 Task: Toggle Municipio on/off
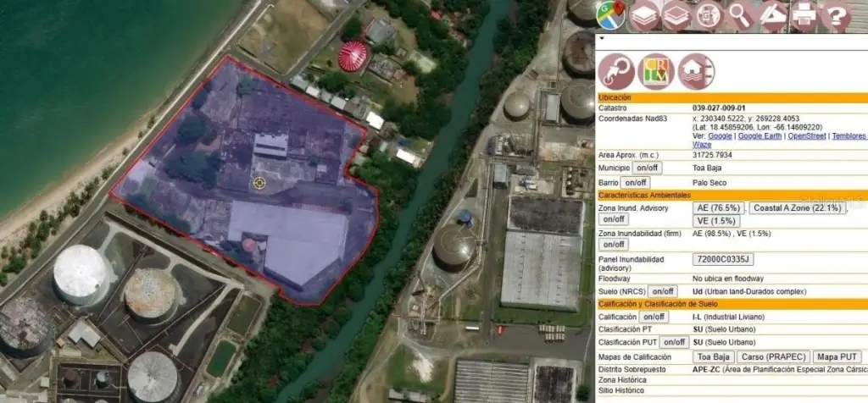click(x=647, y=168)
